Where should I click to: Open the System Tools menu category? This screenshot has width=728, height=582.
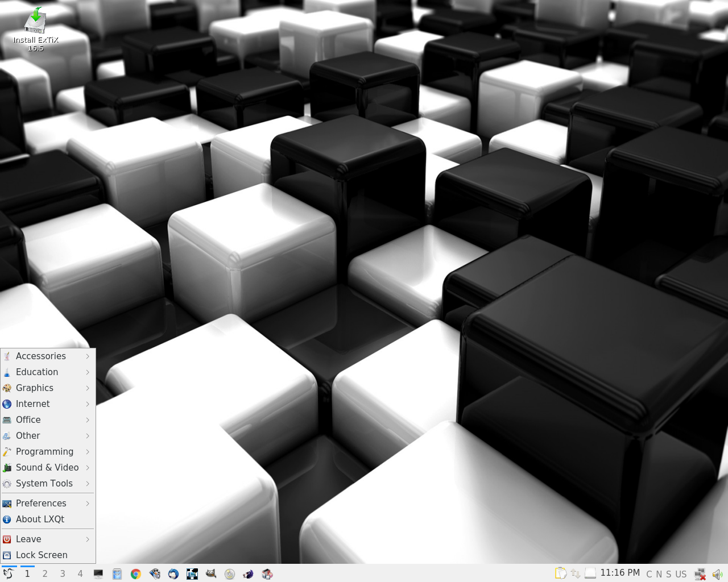point(48,484)
